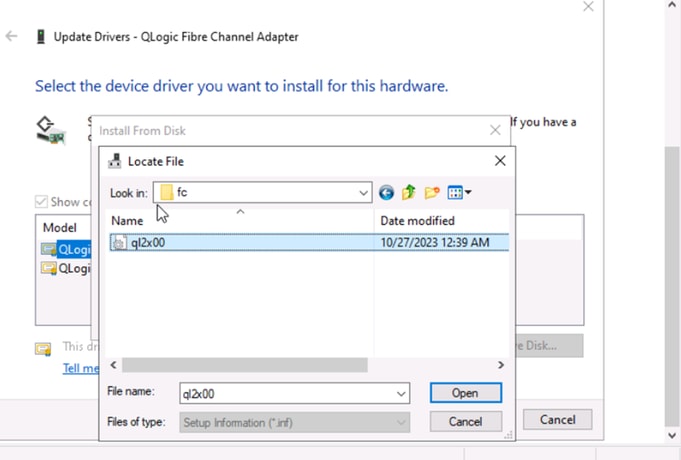Sort by the Name column header

[239, 221]
